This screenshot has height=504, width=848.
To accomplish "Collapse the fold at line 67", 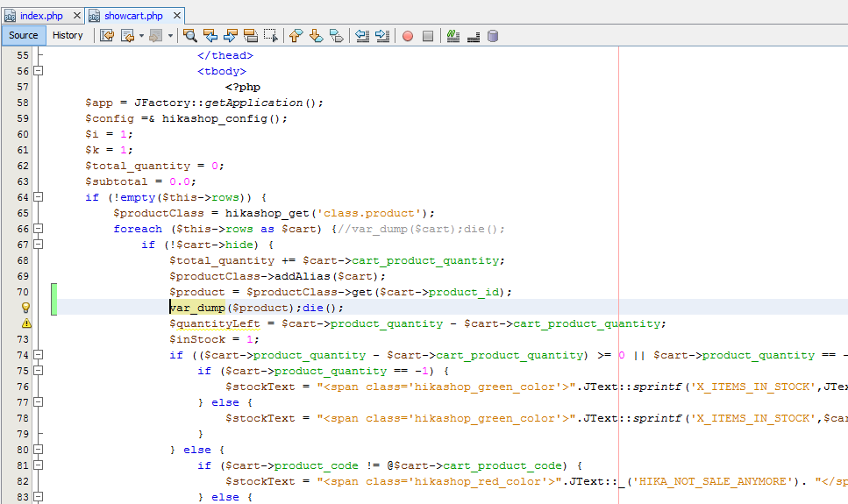I will pos(39,245).
